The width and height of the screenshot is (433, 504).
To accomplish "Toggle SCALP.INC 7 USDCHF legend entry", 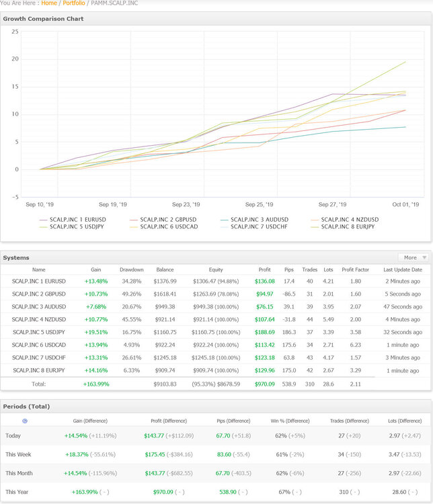I will [x=254, y=226].
